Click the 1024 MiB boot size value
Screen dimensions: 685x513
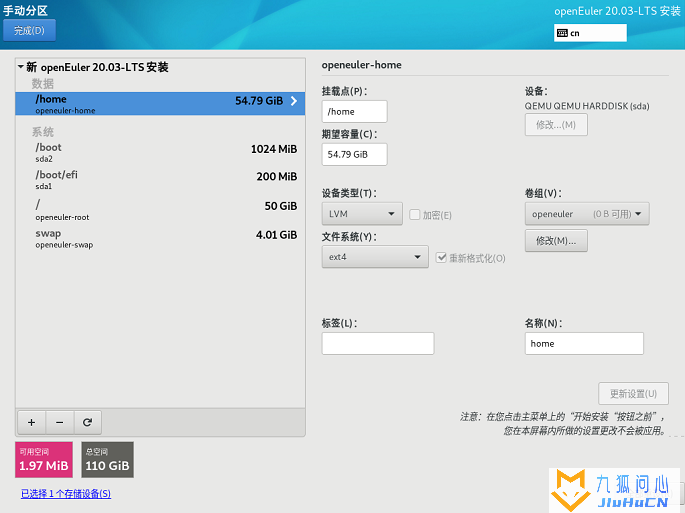click(274, 149)
